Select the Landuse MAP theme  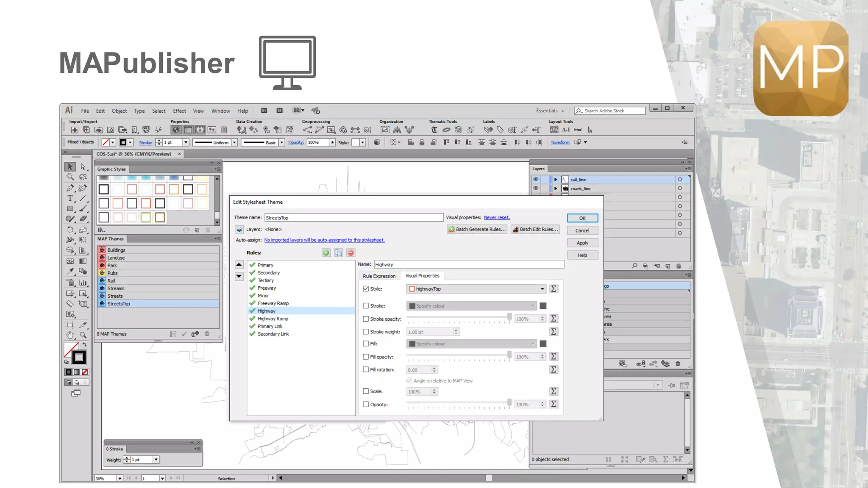(x=159, y=258)
